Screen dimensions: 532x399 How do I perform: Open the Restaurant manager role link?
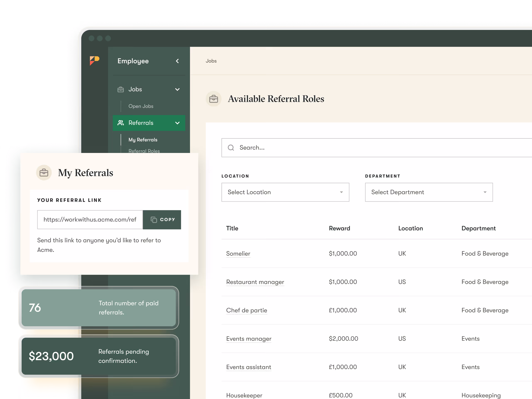pos(255,282)
